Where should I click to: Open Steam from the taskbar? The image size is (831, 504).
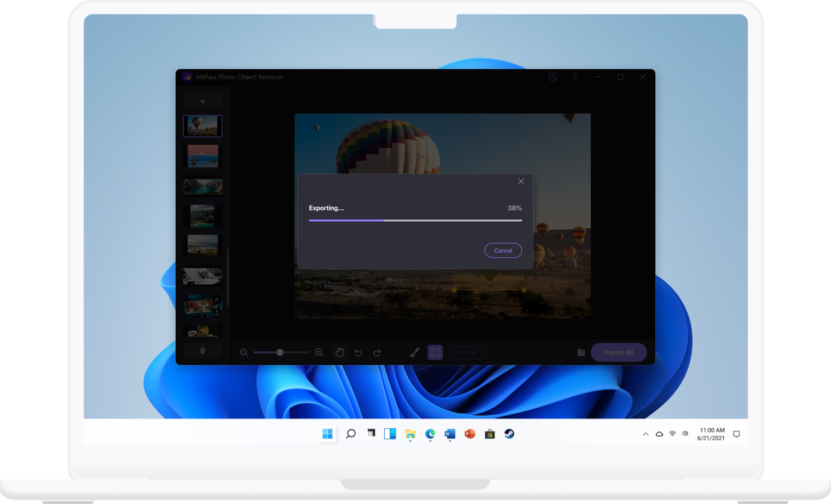point(509,434)
